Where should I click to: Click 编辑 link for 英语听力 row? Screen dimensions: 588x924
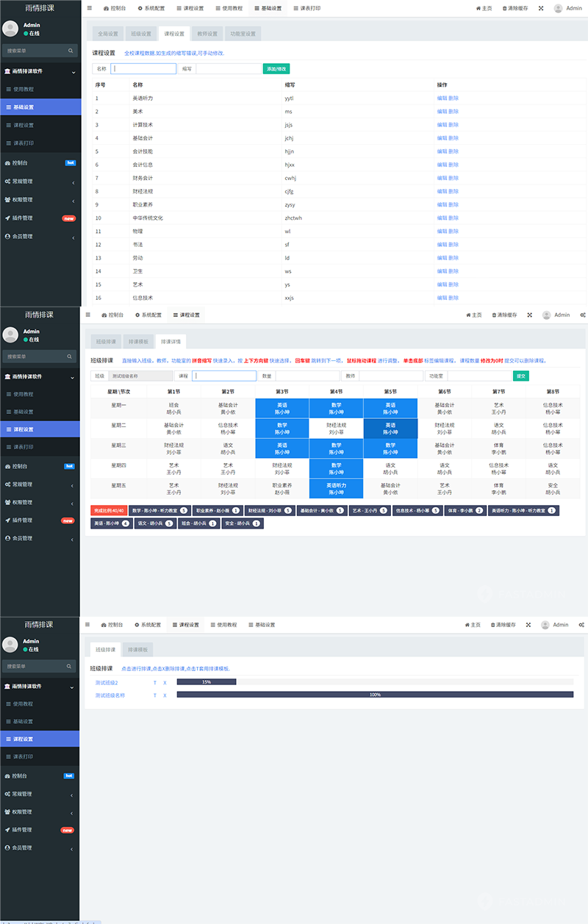(442, 98)
